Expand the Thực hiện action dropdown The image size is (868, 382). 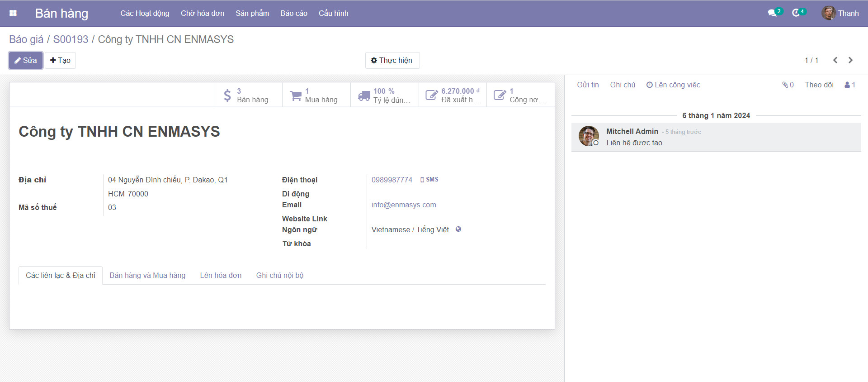[x=392, y=60]
